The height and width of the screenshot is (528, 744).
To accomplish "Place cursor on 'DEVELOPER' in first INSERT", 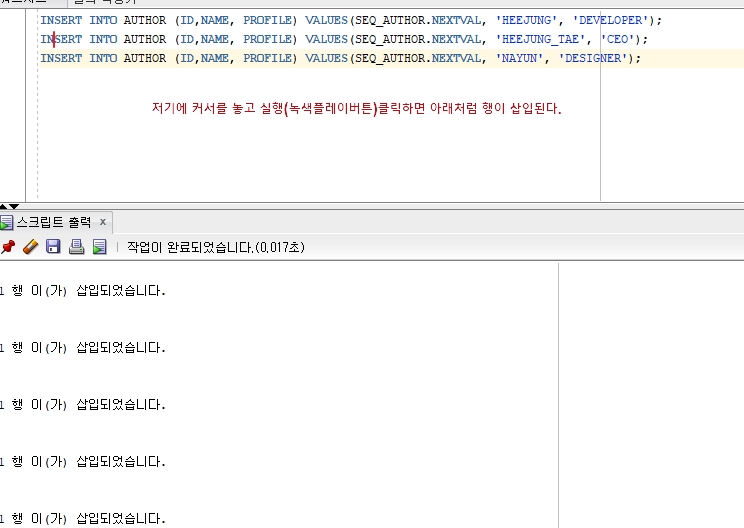I will pyautogui.click(x=611, y=20).
